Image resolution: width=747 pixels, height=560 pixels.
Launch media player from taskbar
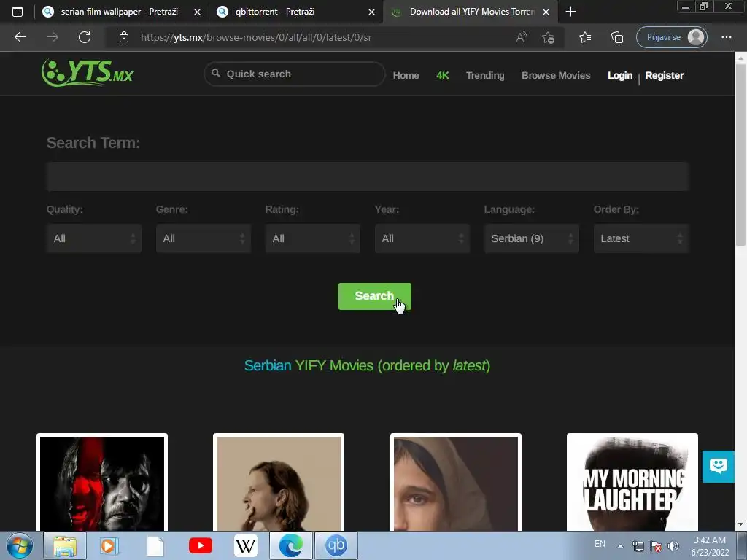pos(109,545)
